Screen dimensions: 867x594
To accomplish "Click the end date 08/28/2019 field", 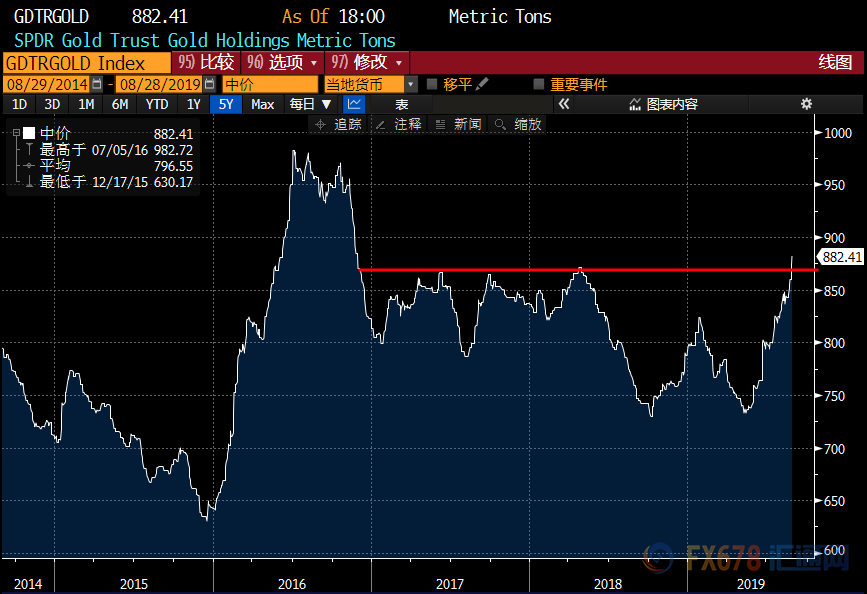I will point(160,84).
